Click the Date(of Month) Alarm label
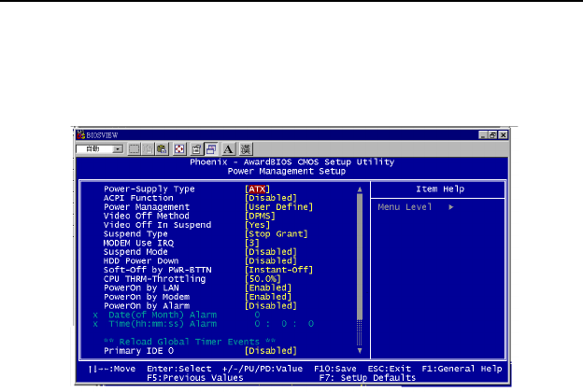Viewport: 583px width, 392px height. pos(163,315)
